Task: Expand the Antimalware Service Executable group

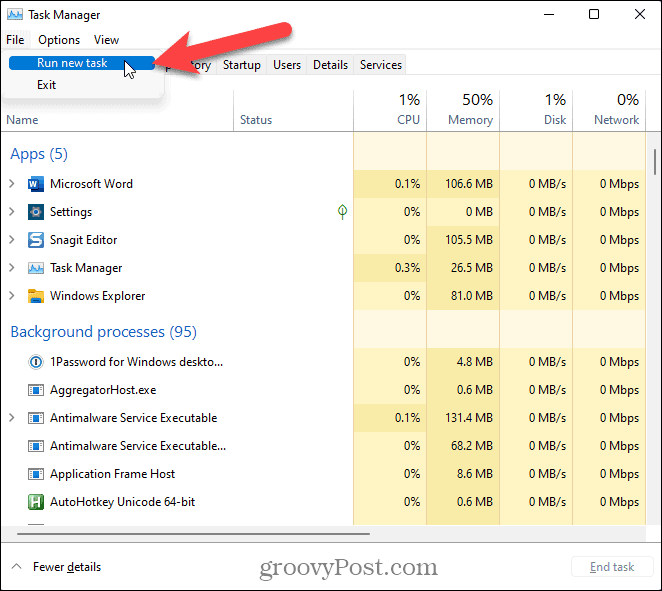Action: 12,417
